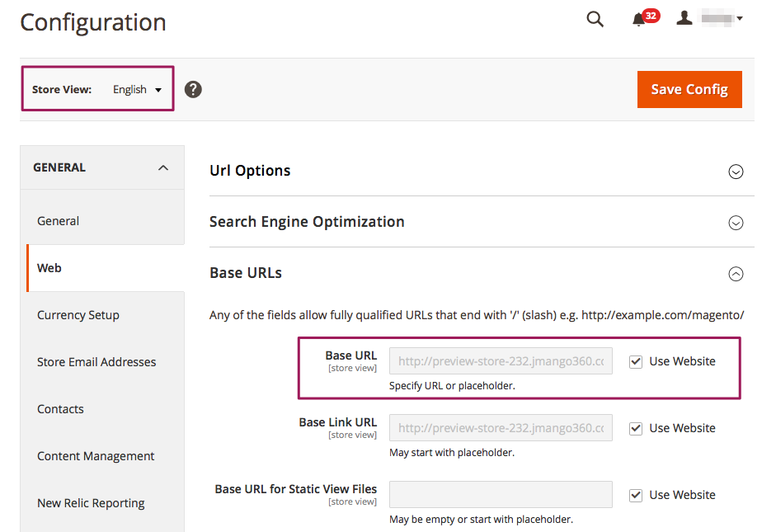
Task: Open the Store View English dropdown
Action: pos(137,90)
